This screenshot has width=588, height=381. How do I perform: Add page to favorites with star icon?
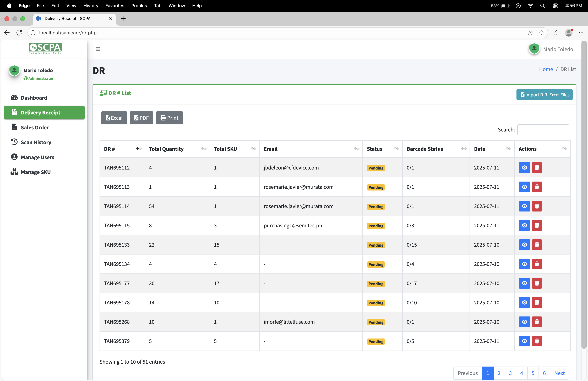(x=541, y=33)
